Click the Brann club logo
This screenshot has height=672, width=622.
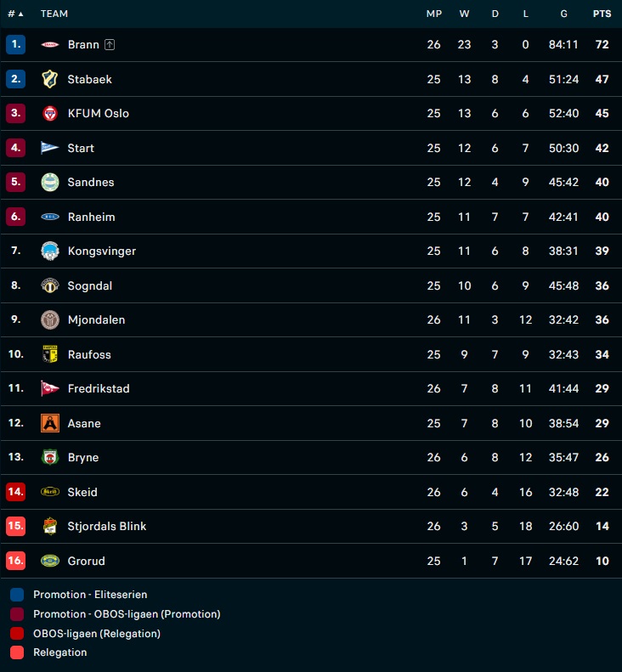(x=50, y=45)
